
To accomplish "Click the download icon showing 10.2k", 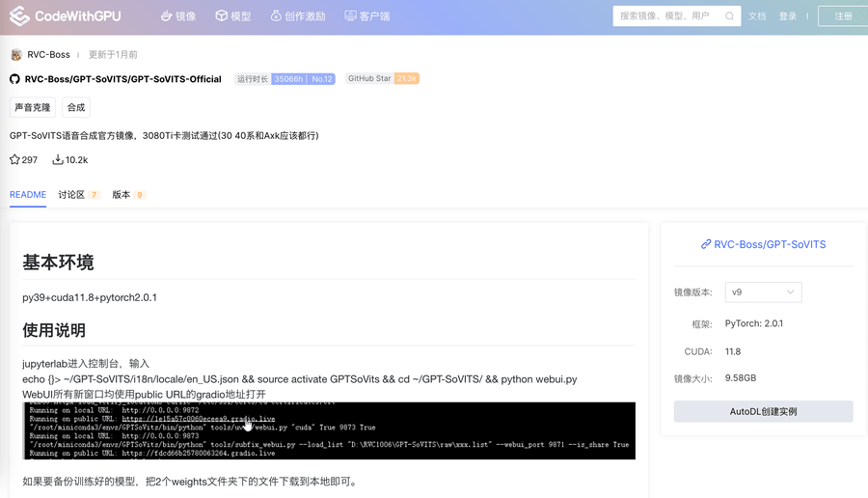I will coord(58,159).
